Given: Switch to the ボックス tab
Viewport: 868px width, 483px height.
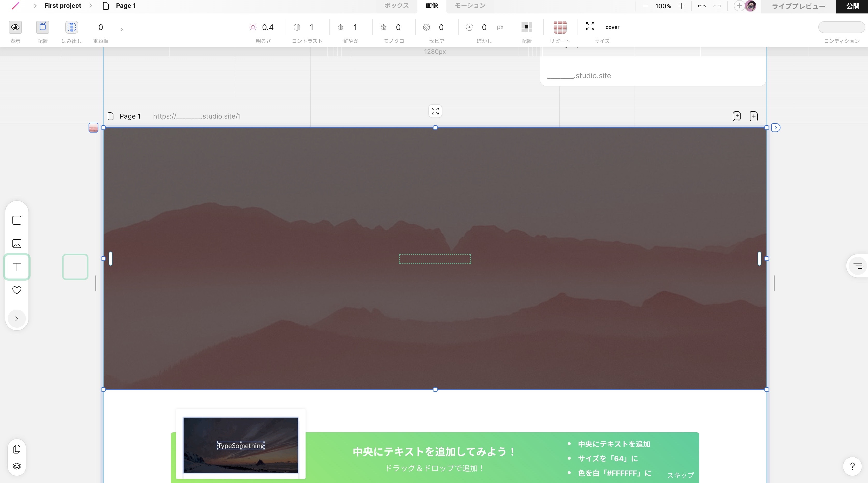Looking at the screenshot, I should (397, 6).
